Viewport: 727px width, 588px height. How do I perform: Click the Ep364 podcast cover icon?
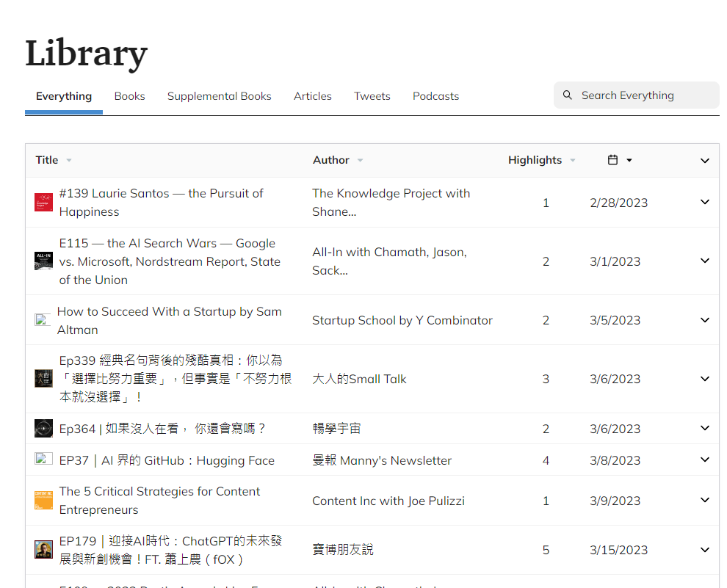43,429
